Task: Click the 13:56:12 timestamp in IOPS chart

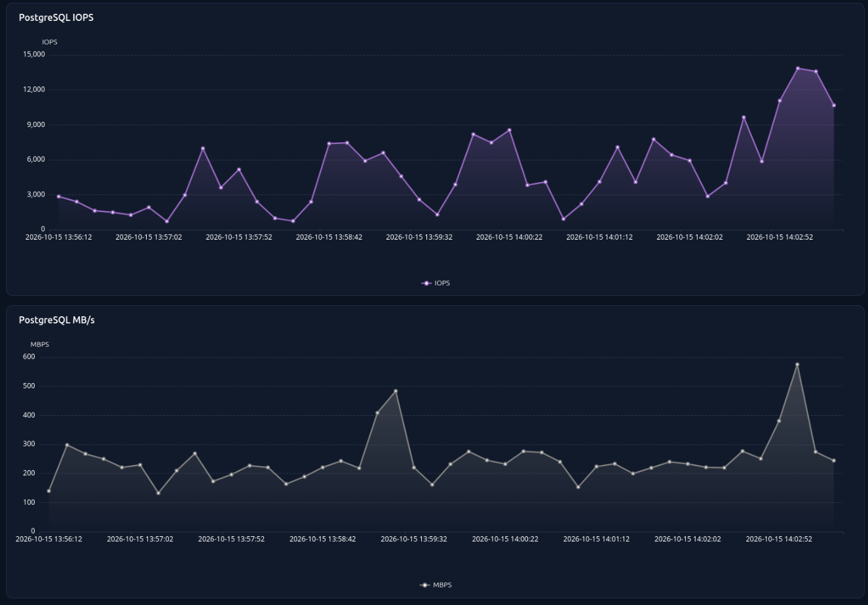Action: click(x=59, y=237)
